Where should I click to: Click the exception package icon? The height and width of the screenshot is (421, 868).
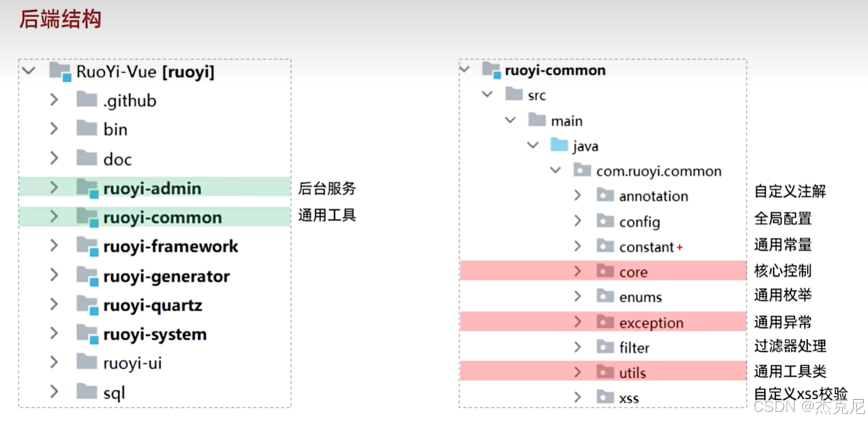[x=606, y=322]
